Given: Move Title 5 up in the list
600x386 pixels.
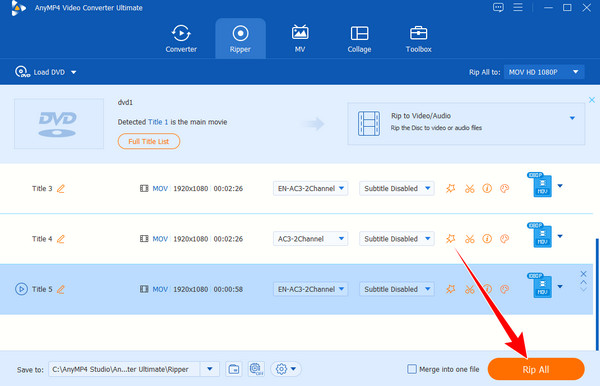Looking at the screenshot, I should pyautogui.click(x=583, y=282).
